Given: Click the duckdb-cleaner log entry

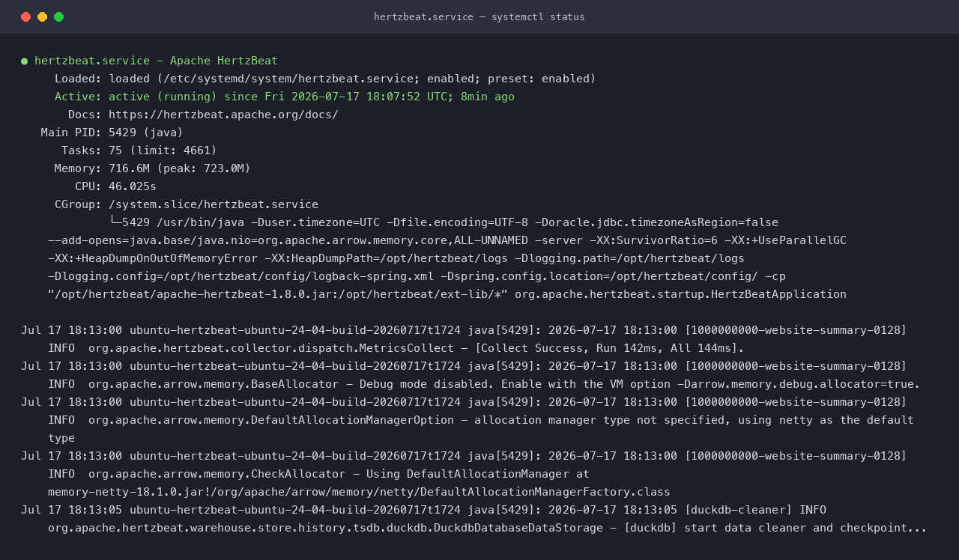Looking at the screenshot, I should pyautogui.click(x=474, y=519).
